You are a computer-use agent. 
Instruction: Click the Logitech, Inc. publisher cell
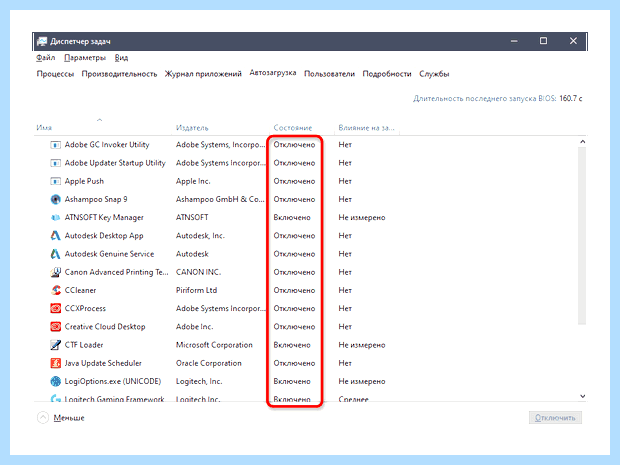[x=199, y=381]
